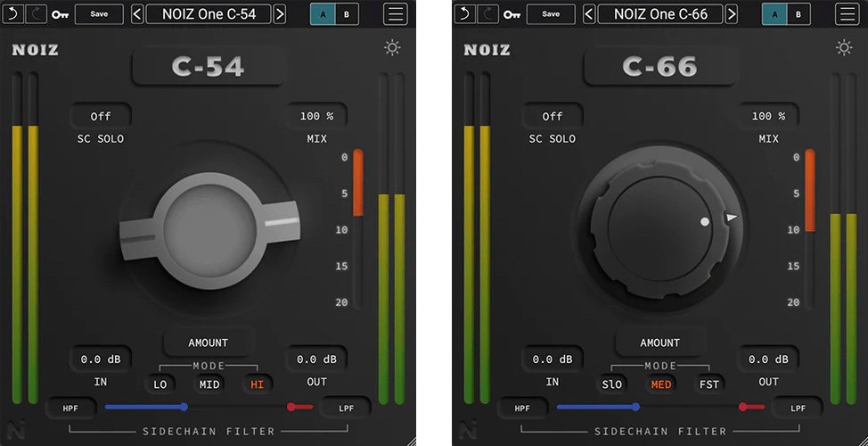Screen dimensions: 868x446
Task: Click the key license icon in C-66
Action: click(512, 14)
